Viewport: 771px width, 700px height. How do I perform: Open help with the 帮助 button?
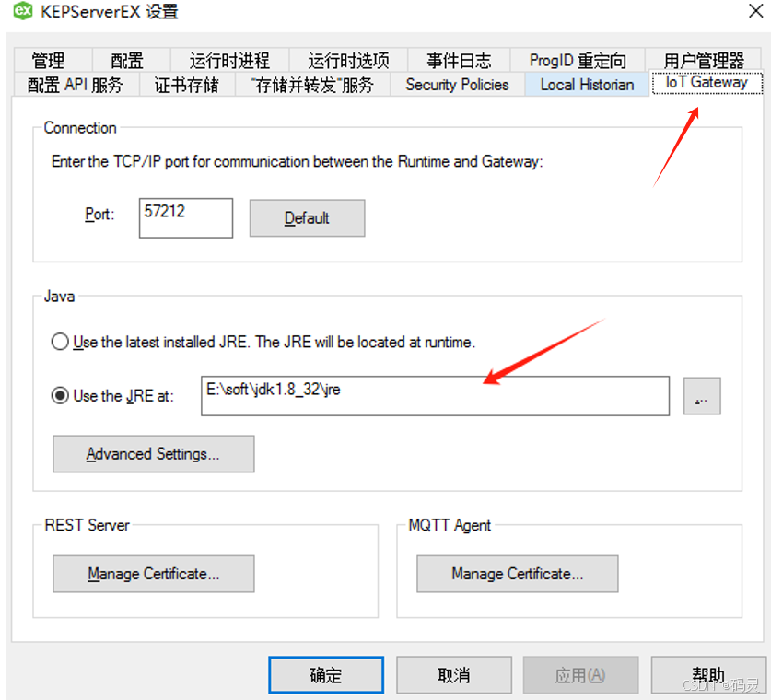pos(708,675)
